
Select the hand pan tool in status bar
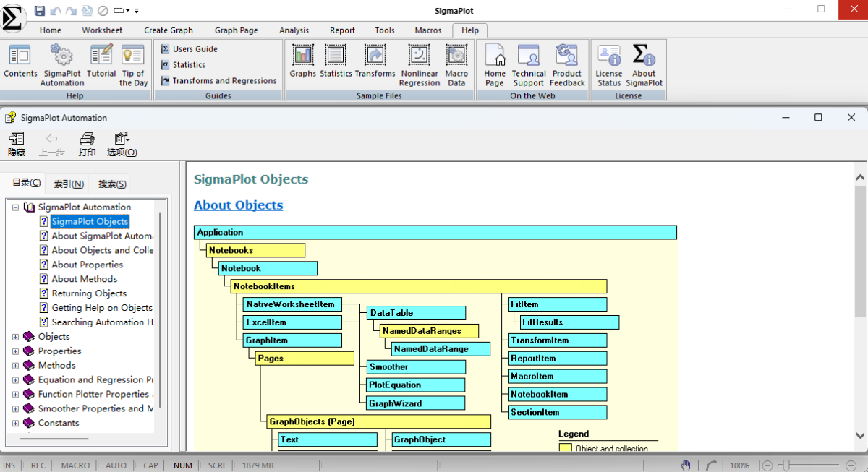(686, 465)
